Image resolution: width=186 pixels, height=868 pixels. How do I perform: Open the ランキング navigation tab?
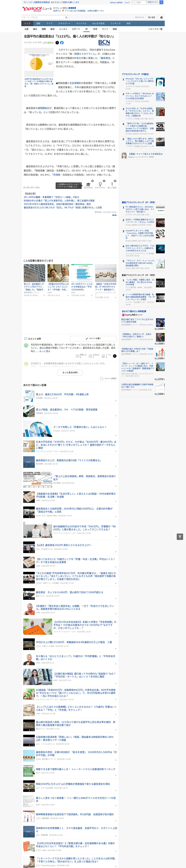coord(115,24)
